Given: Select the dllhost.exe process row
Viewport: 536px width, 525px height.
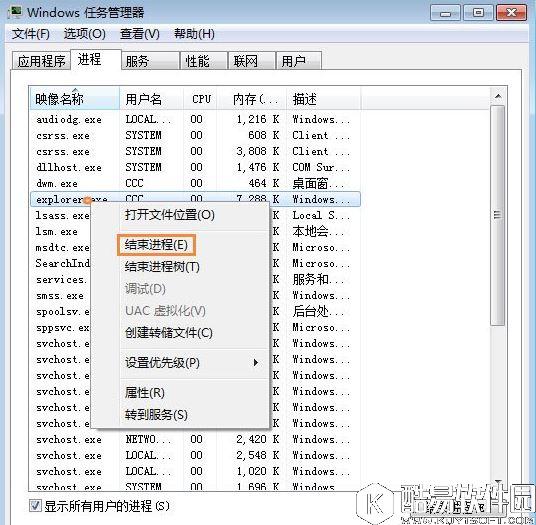Looking at the screenshot, I should pos(195,167).
